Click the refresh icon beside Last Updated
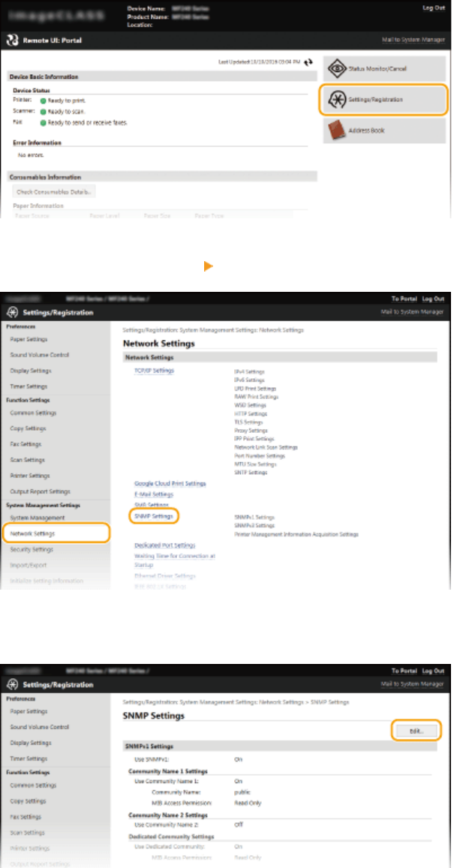Viewport: 457px width, 868px height. click(x=308, y=62)
